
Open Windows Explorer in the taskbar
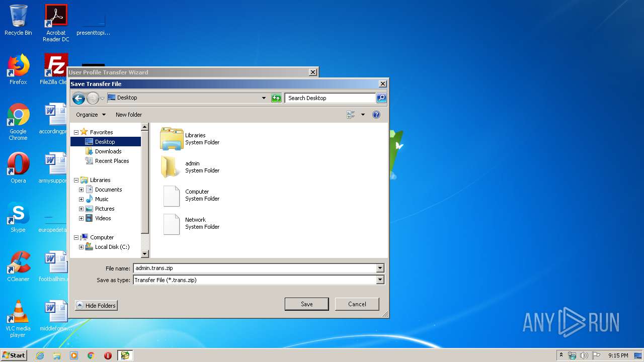pyautogui.click(x=57, y=355)
